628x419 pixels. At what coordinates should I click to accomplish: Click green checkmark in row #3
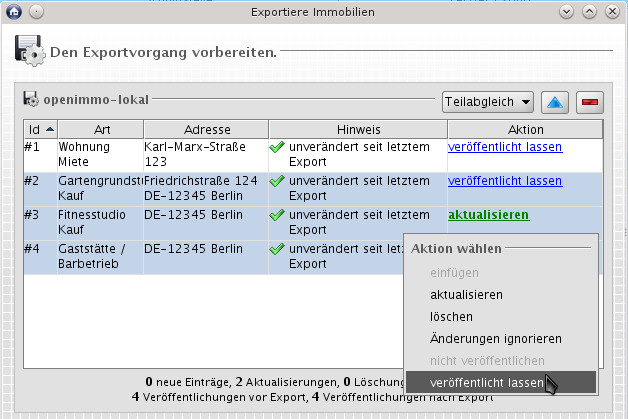pyautogui.click(x=277, y=215)
